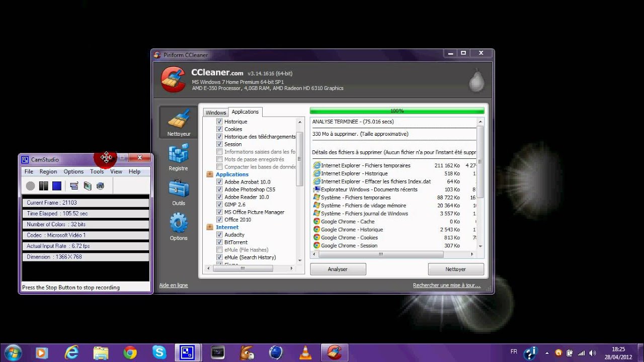Click the Applications group folder icon
This screenshot has width=644, height=362.
point(210,174)
